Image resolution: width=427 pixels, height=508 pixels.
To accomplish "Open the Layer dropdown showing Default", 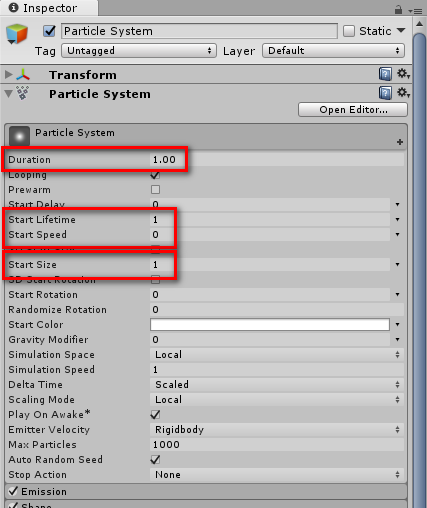I will click(333, 51).
